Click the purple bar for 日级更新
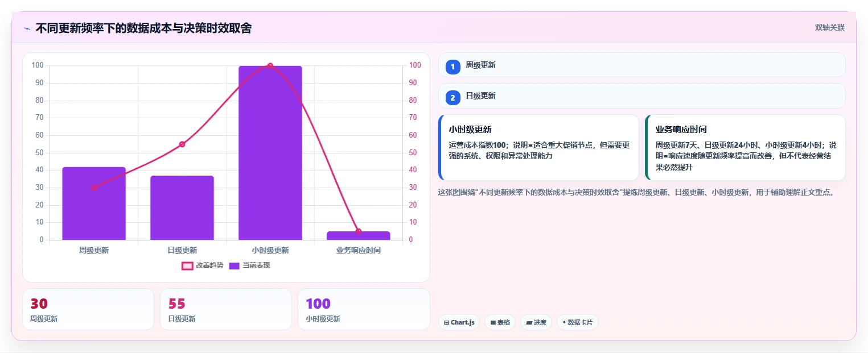The width and height of the screenshot is (868, 353). tap(182, 208)
